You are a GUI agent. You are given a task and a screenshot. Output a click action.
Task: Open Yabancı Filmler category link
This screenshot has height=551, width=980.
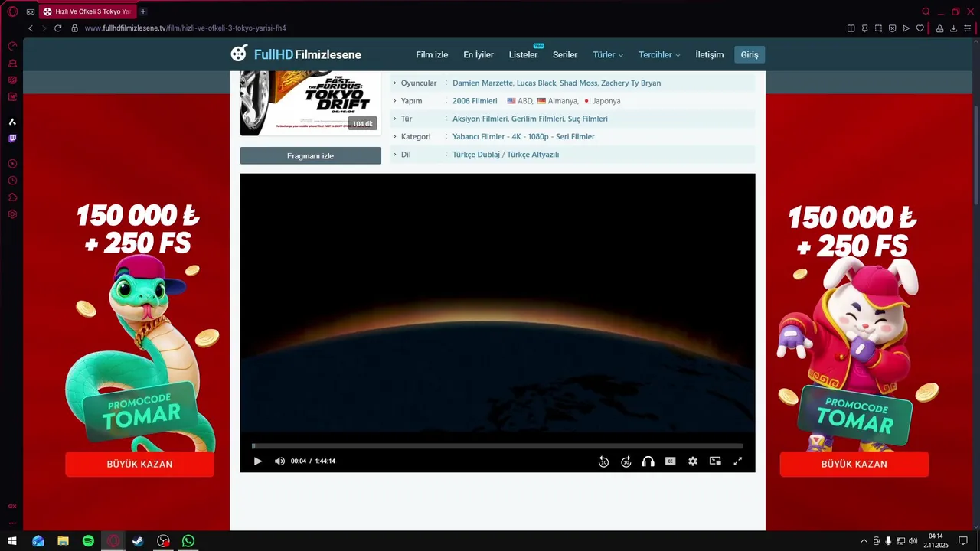(479, 136)
